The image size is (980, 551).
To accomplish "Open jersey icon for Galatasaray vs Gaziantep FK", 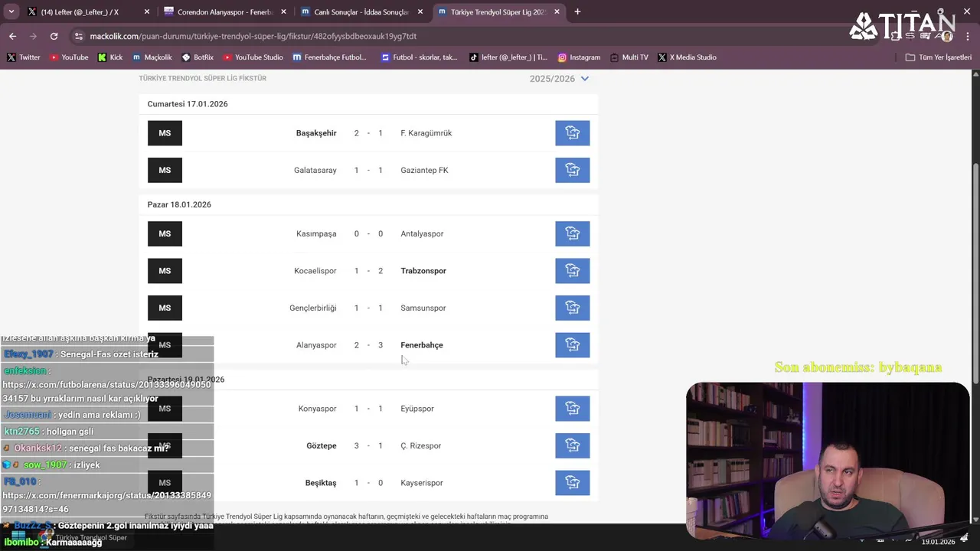I will coord(572,170).
